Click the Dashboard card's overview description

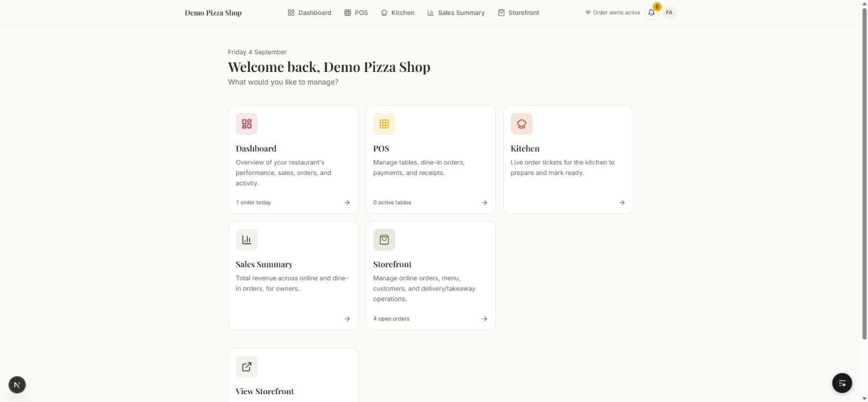coord(283,173)
